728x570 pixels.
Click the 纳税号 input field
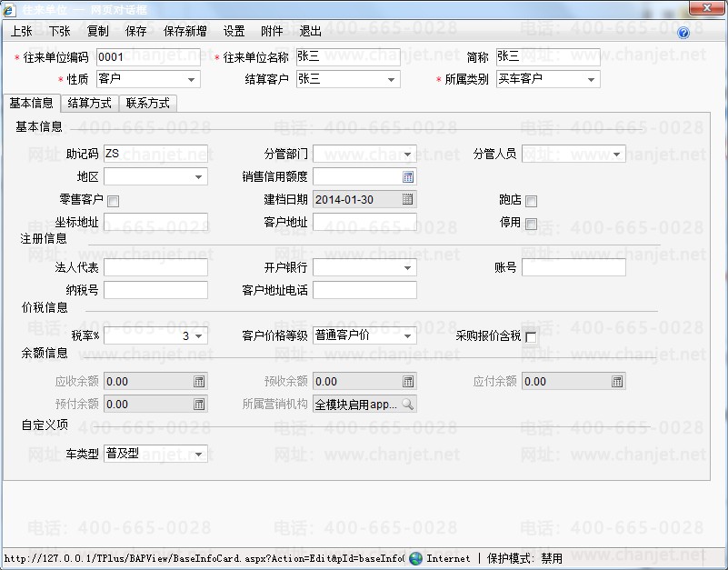point(155,290)
